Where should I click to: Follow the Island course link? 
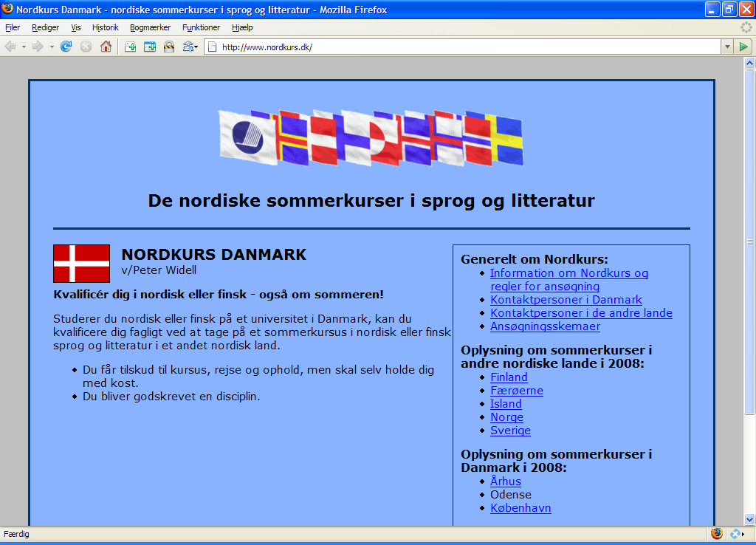pos(506,404)
